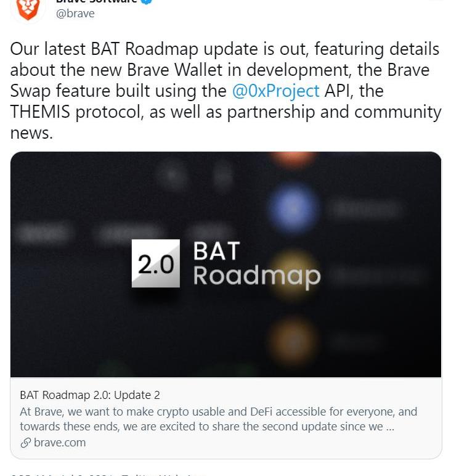
Task: Open the @brave handle profile
Action: (x=75, y=14)
